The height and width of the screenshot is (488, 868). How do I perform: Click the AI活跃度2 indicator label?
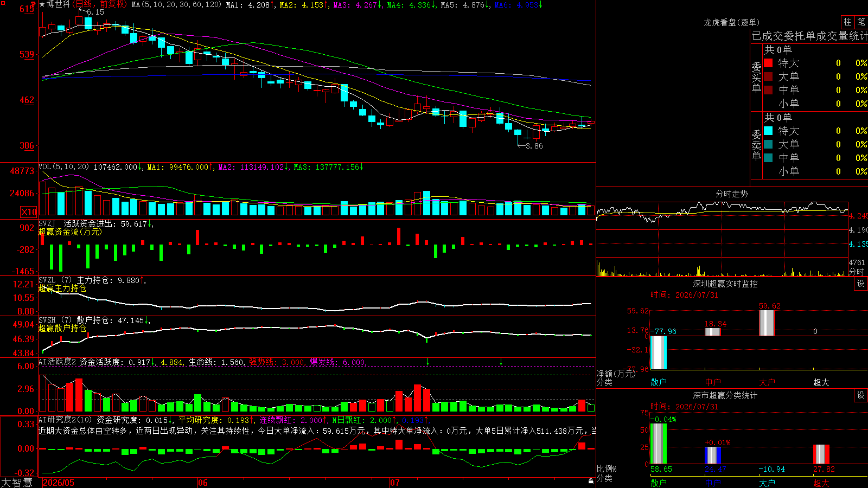[58, 362]
